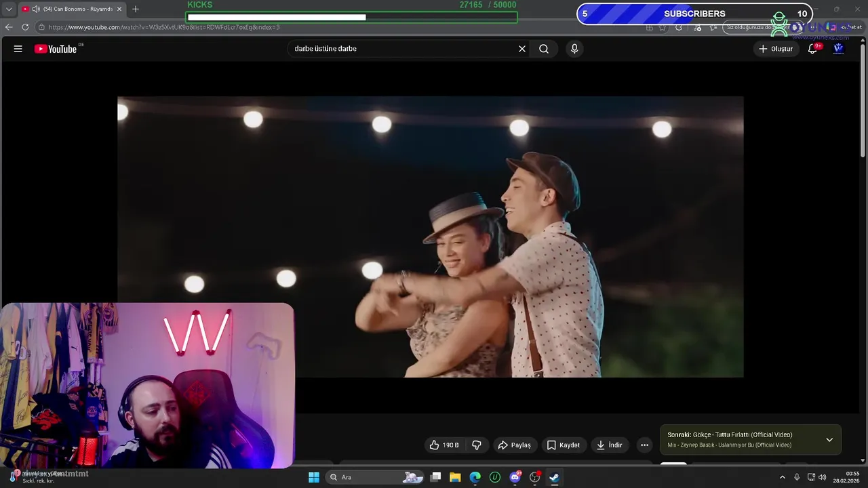Open YouTube notifications bell
Screen dimensions: 868x488
click(x=812, y=49)
